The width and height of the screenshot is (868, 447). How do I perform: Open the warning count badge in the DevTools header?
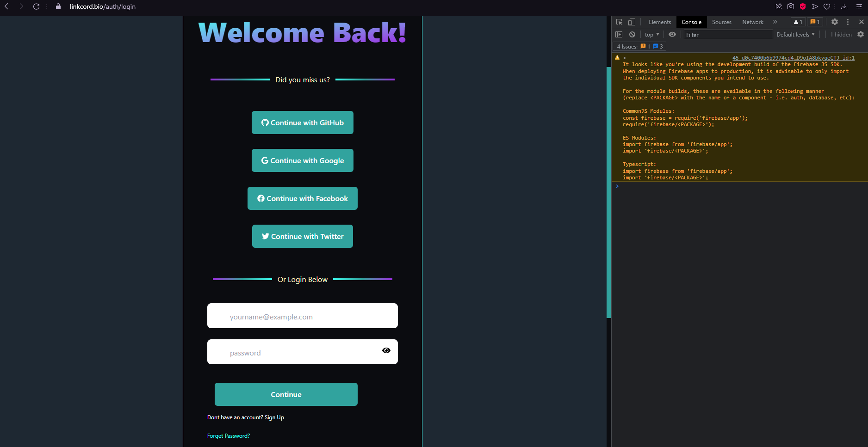(799, 22)
